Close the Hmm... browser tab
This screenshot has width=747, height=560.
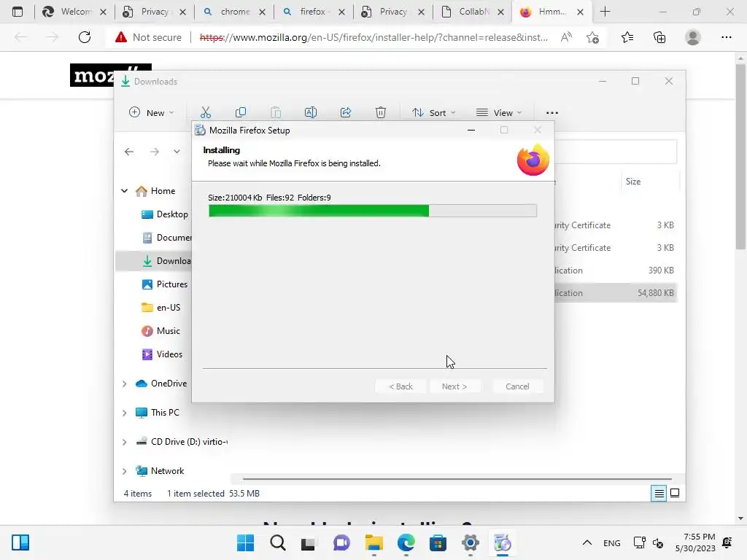(580, 12)
